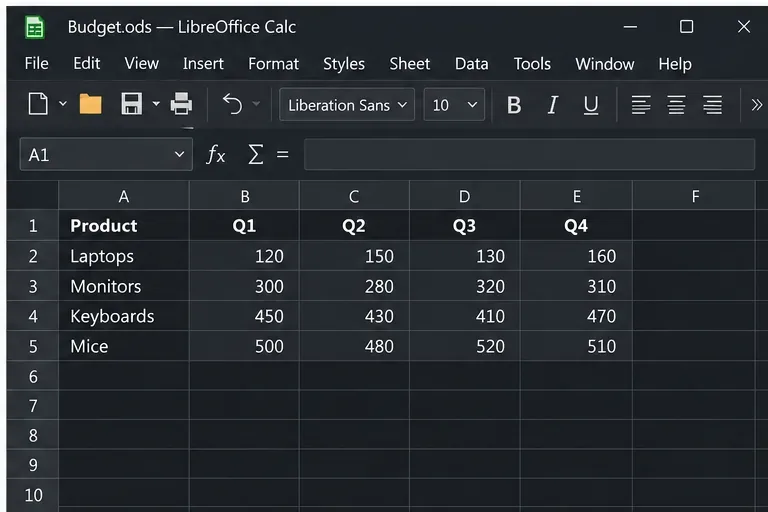Select the Mice Q3 value 520

click(x=465, y=346)
